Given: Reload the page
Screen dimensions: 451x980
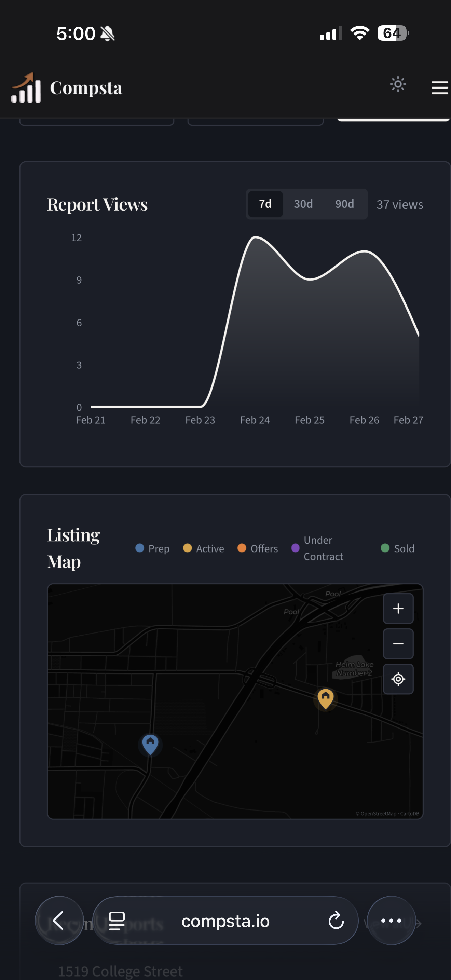Looking at the screenshot, I should tap(336, 921).
